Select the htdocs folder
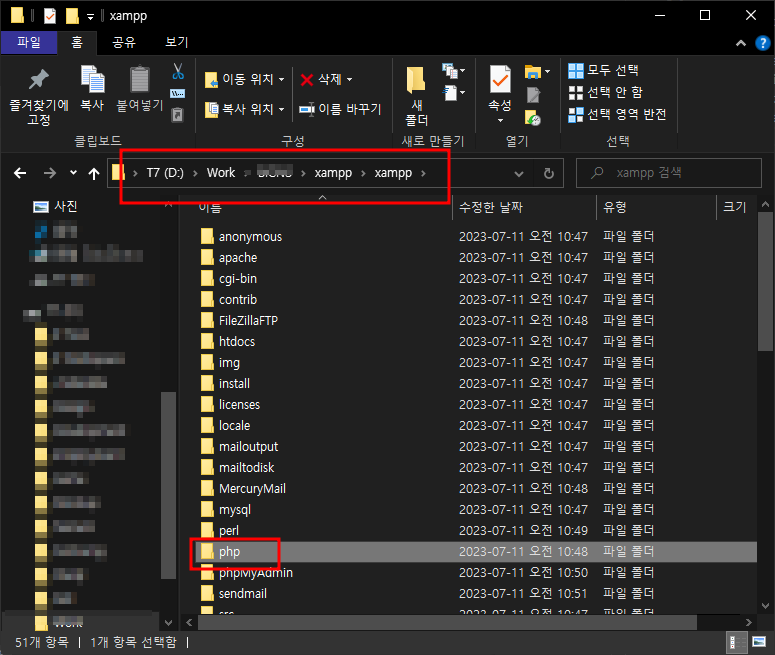Screen dimensions: 775x655 [228, 342]
